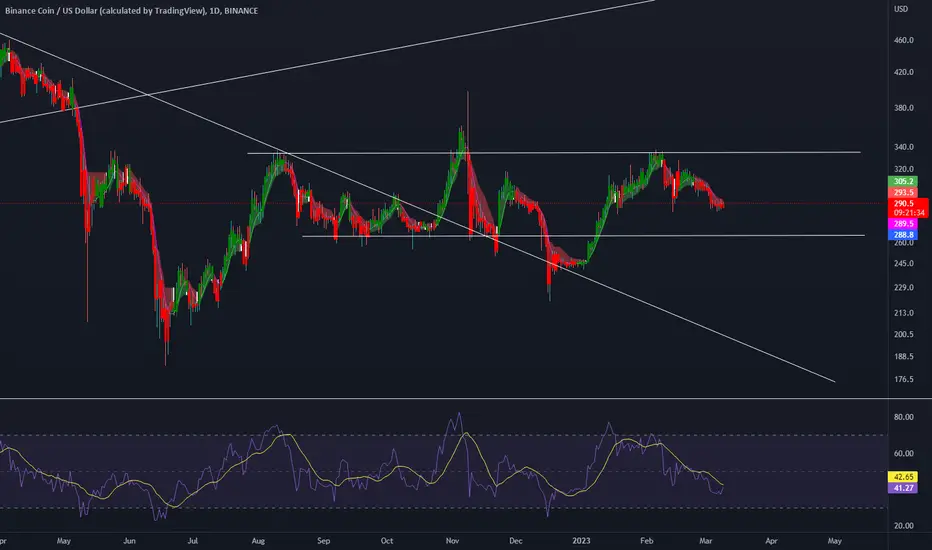Click the Jul label on time axis
This screenshot has width=932, height=550.
(193, 541)
